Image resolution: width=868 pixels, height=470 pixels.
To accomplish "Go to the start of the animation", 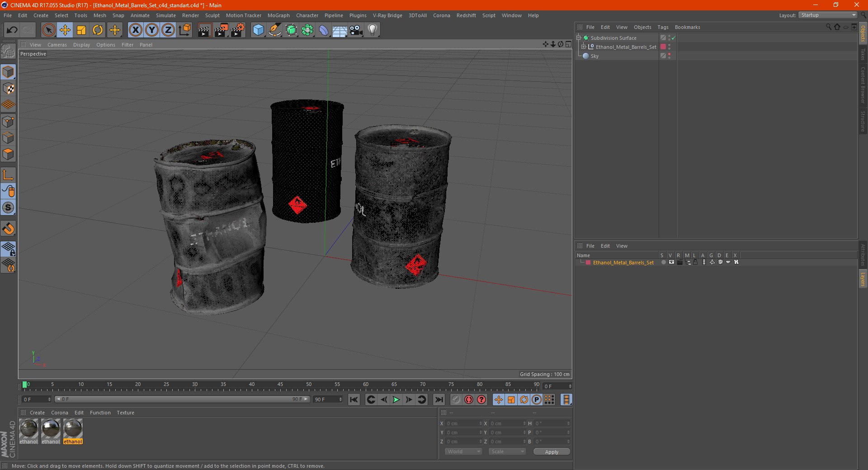I will click(x=354, y=399).
